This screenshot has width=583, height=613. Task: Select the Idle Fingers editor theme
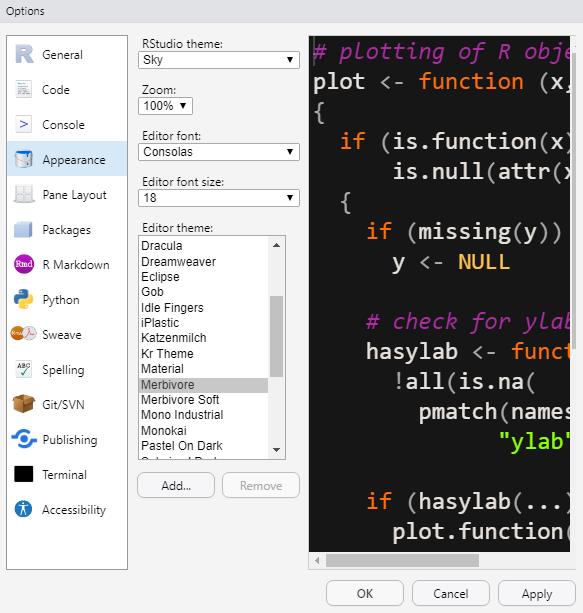pyautogui.click(x=203, y=307)
